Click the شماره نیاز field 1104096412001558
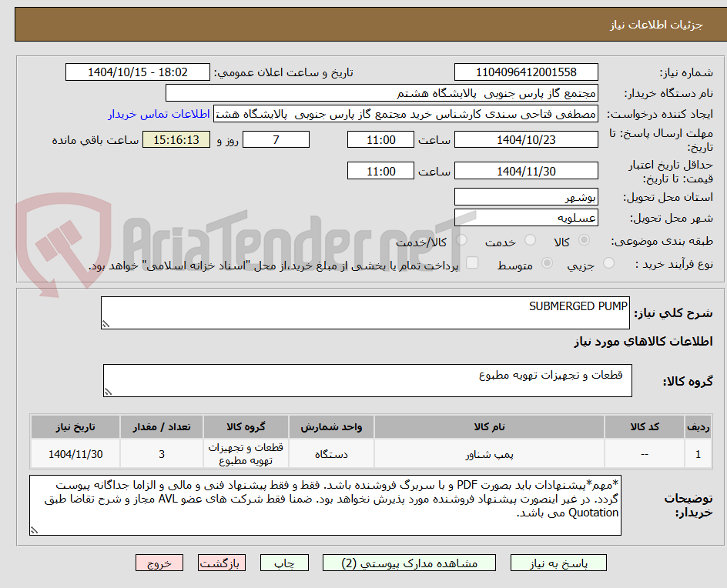The width and height of the screenshot is (727, 588). (x=526, y=72)
